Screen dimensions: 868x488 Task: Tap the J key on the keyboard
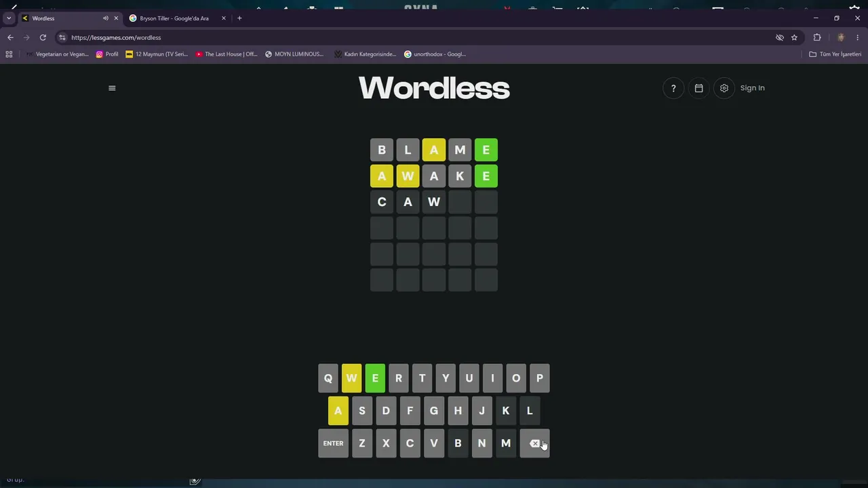click(x=481, y=411)
